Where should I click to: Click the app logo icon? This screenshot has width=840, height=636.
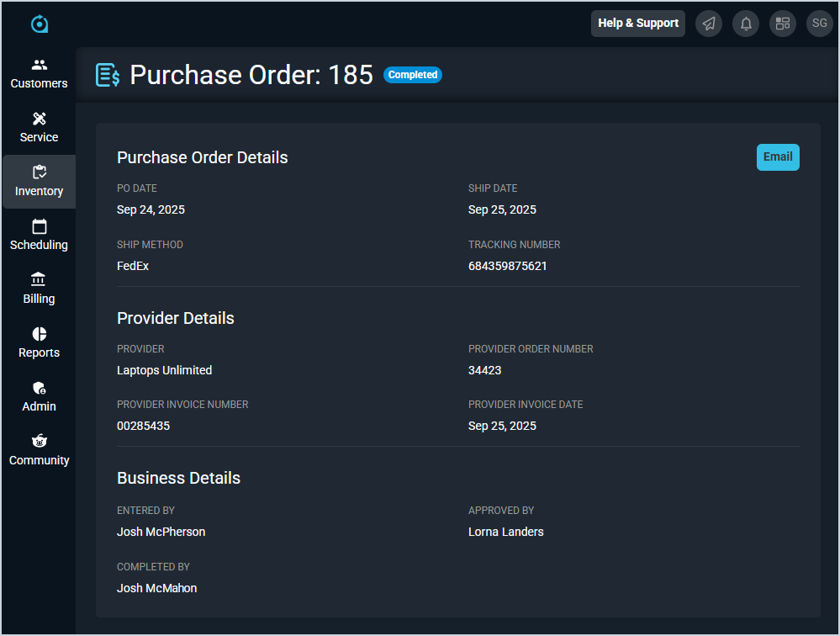40,24
